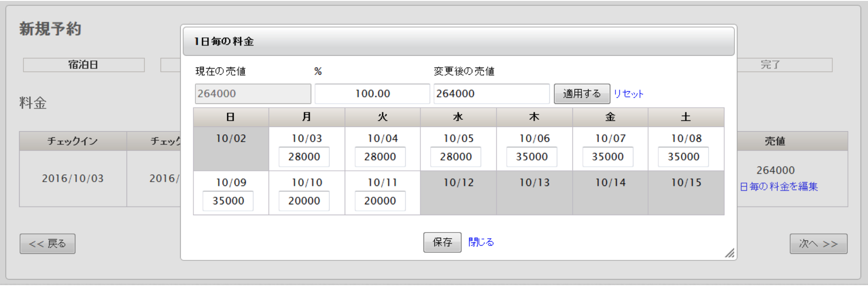The image size is (868, 286).
Task: Select the price field for 10/04
Action: (x=380, y=157)
